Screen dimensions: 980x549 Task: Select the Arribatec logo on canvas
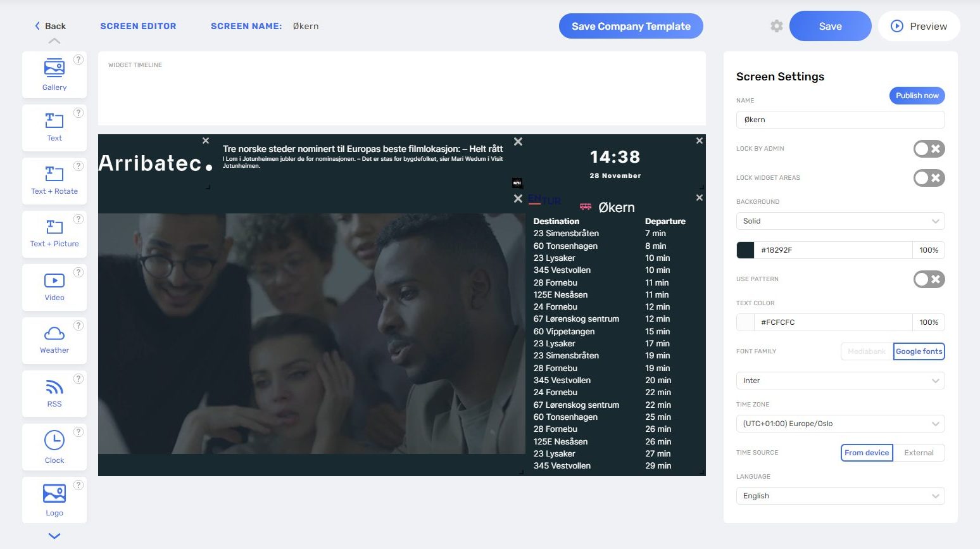[155, 163]
